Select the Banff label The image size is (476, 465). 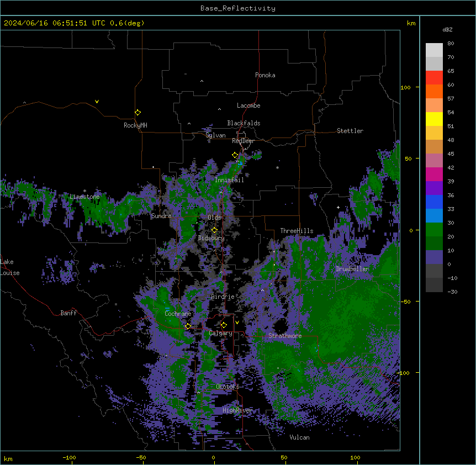[x=68, y=313]
